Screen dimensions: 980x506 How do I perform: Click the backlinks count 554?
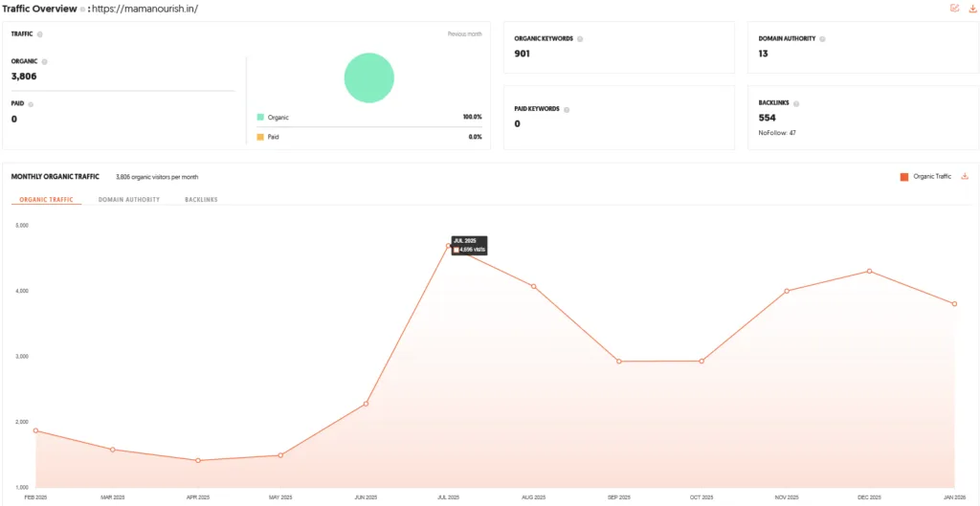point(767,118)
